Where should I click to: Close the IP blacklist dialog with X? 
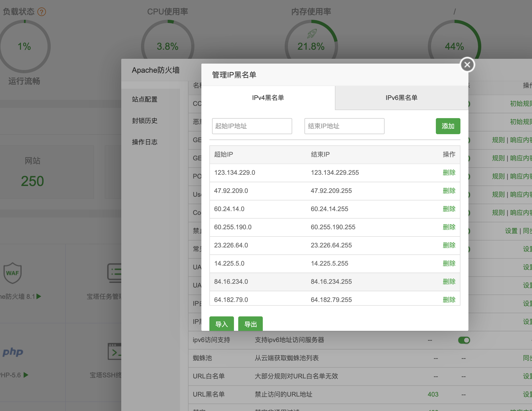pos(467,65)
